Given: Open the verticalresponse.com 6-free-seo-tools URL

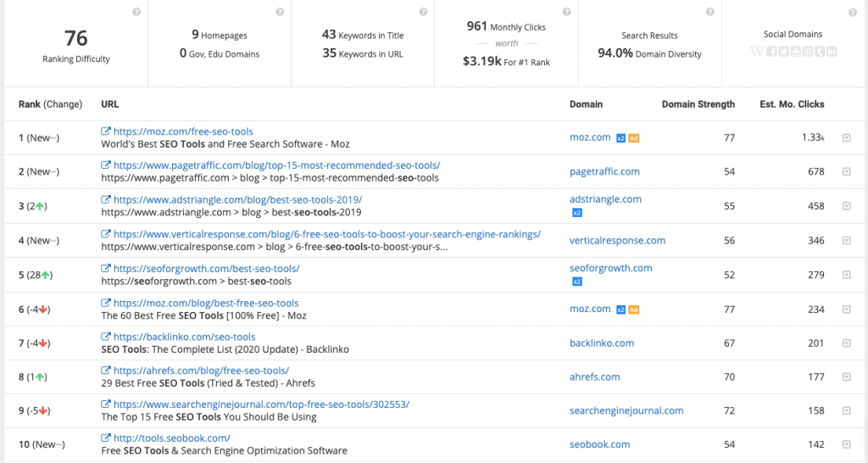Looking at the screenshot, I should point(327,234).
